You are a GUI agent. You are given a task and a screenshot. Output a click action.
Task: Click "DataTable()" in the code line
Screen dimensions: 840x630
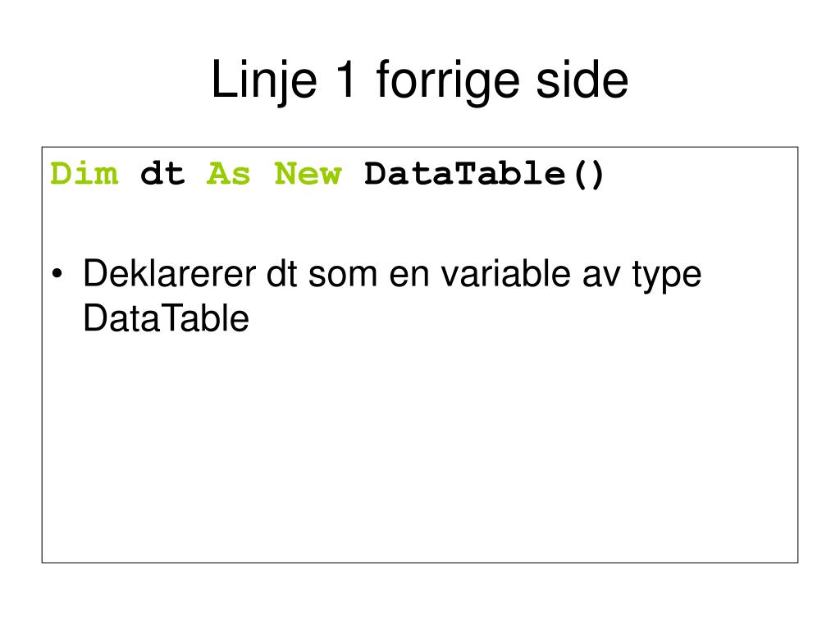click(484, 174)
